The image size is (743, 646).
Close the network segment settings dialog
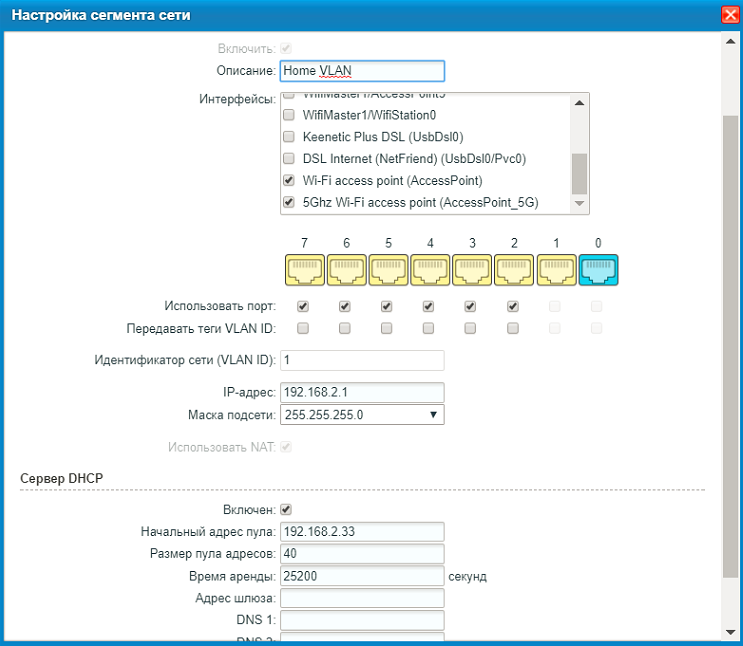[729, 15]
